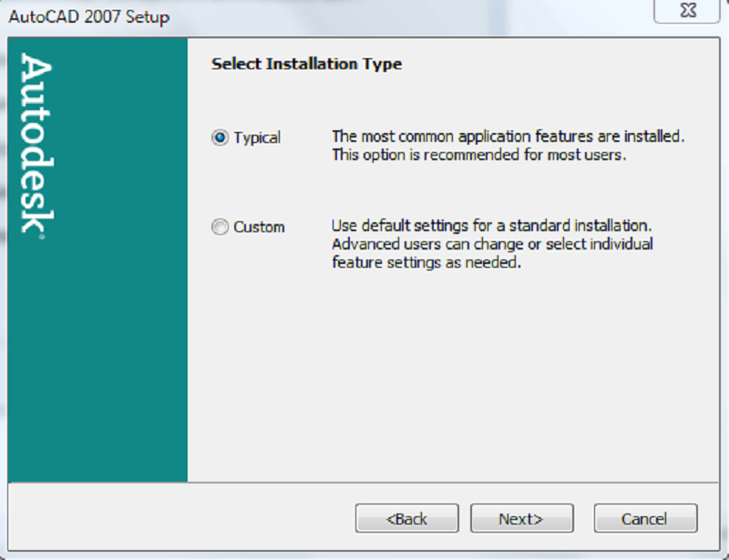729x560 pixels.
Task: Click "This option is recommended for most users"
Action: [478, 154]
